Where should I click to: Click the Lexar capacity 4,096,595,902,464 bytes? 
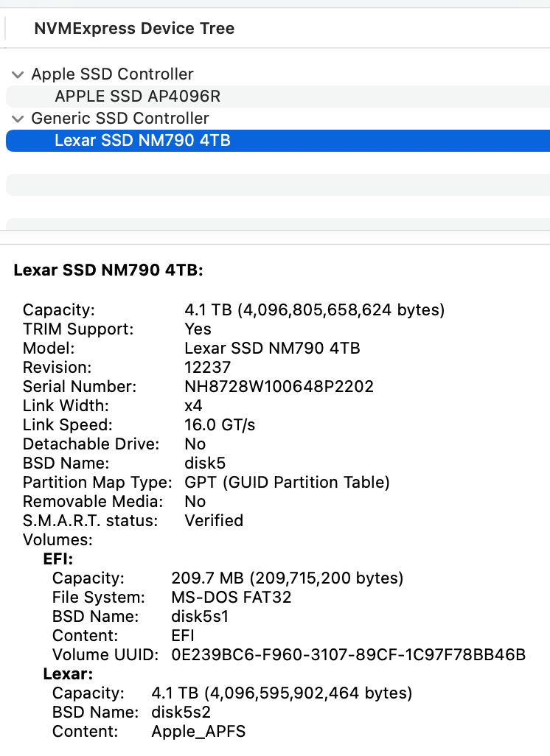tap(282, 693)
